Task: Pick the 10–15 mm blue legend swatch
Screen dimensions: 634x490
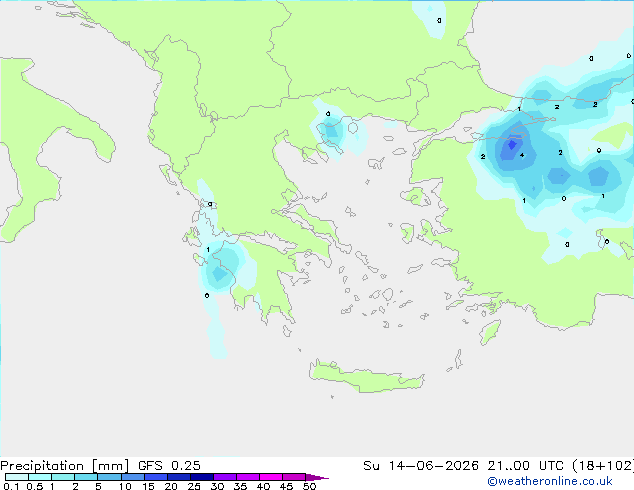Action: tap(132, 477)
